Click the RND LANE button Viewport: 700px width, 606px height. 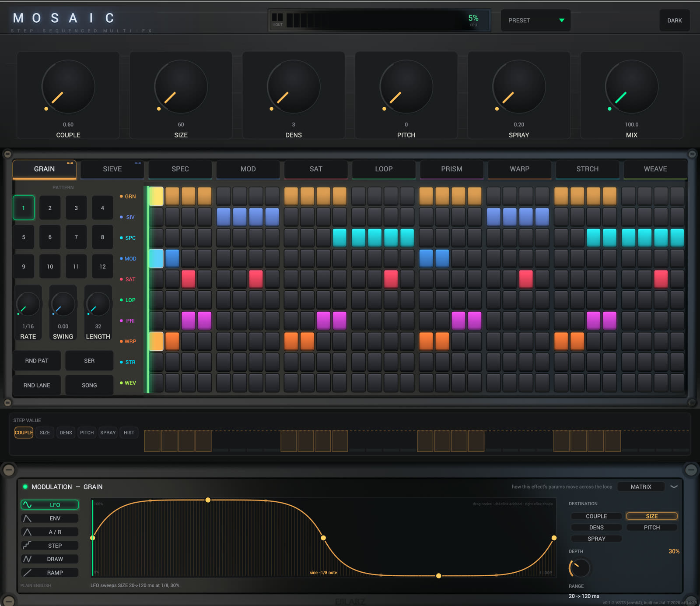click(37, 385)
